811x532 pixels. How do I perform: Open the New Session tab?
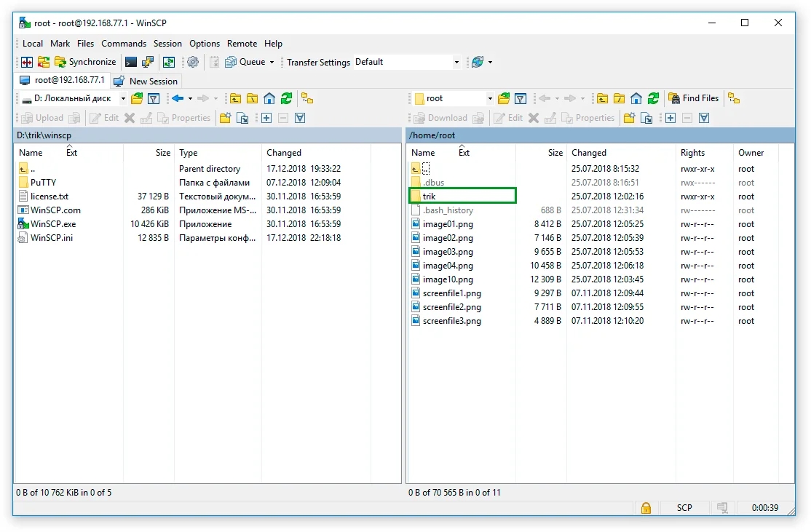click(x=146, y=82)
